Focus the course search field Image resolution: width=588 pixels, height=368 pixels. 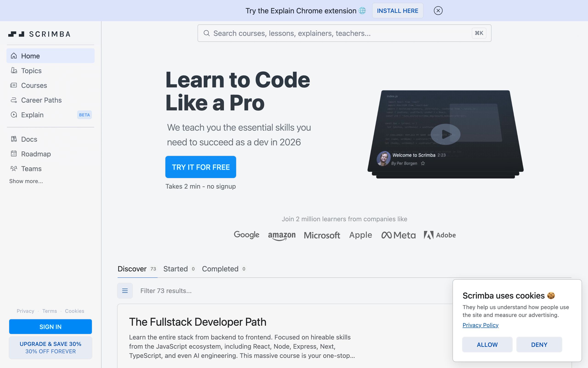pyautogui.click(x=344, y=33)
